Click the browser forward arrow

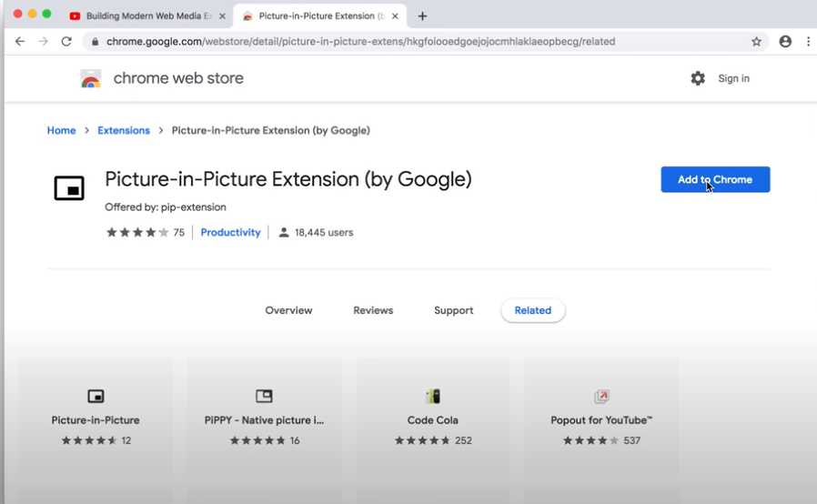pos(44,41)
